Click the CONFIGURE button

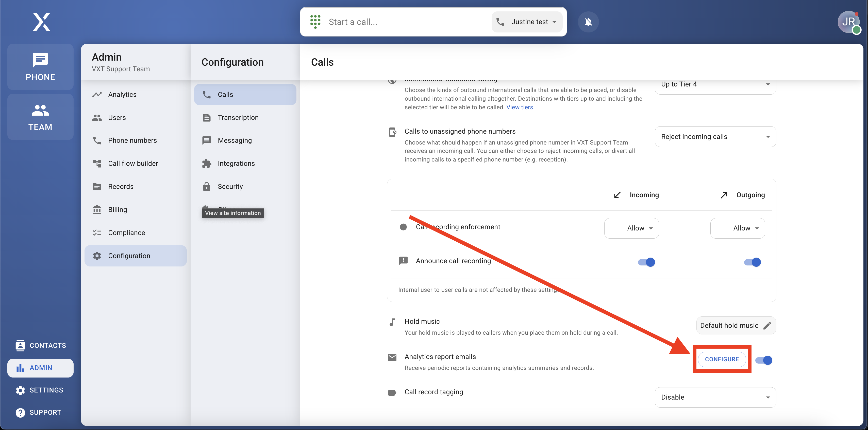722,359
